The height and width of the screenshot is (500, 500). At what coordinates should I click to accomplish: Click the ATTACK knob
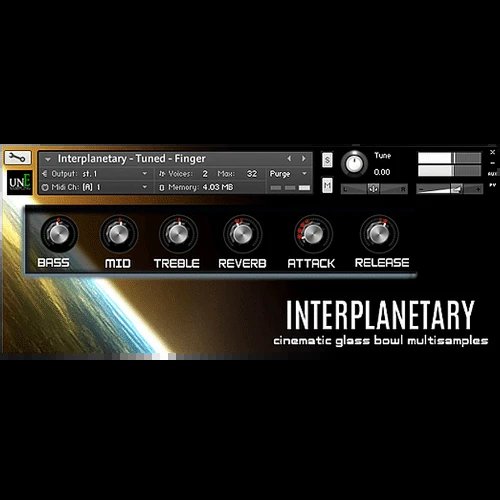tap(313, 234)
